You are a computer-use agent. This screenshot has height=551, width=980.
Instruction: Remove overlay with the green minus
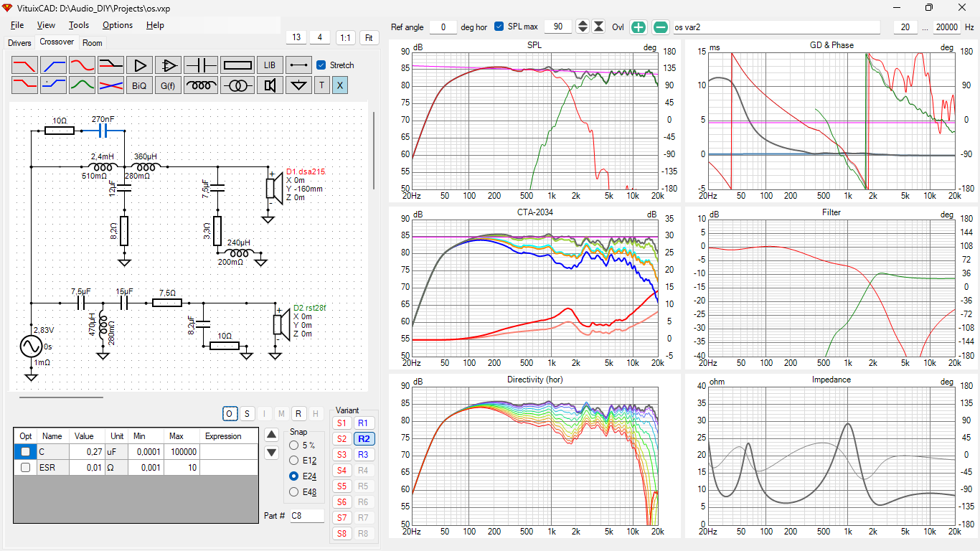pyautogui.click(x=661, y=27)
